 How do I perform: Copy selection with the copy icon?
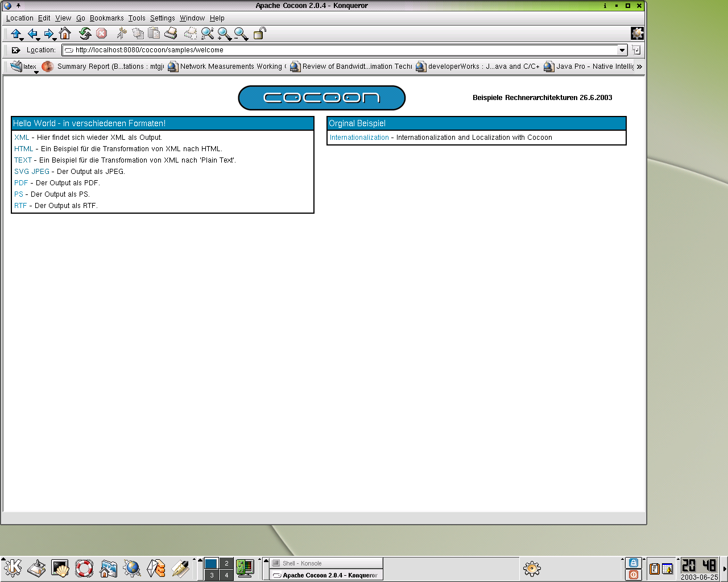pyautogui.click(x=138, y=34)
